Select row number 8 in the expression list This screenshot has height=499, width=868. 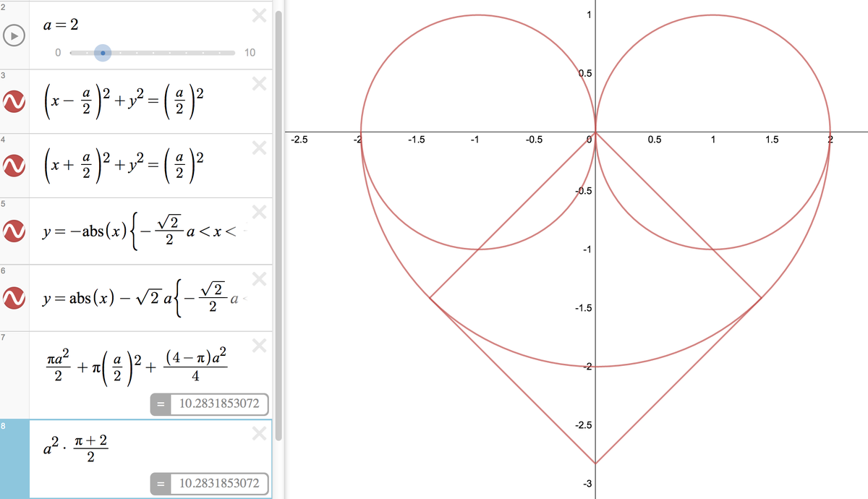point(14,459)
